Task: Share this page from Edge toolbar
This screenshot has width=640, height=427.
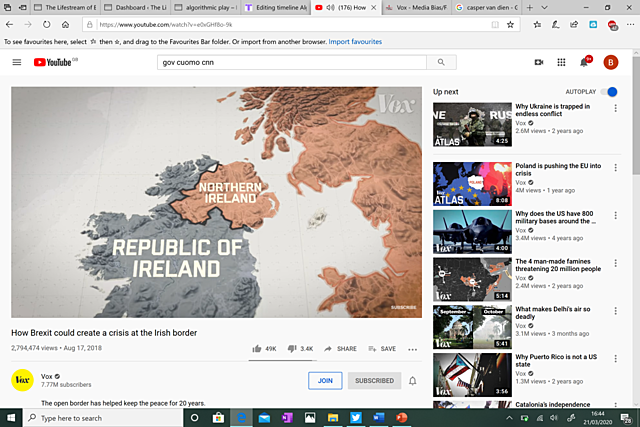Action: (574, 24)
